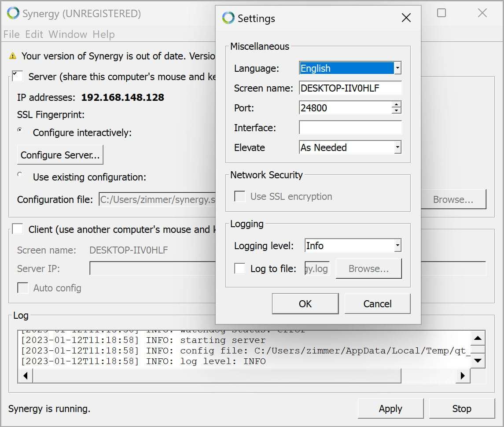Enable the Client mode checkbox
The width and height of the screenshot is (504, 427).
(17, 229)
